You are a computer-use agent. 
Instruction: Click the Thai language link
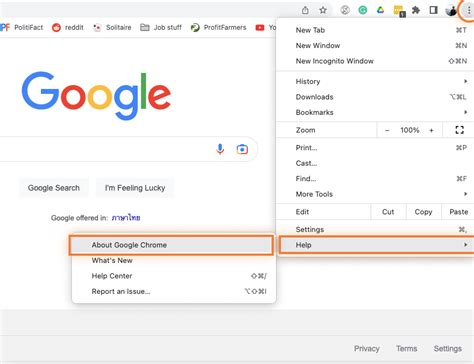126,218
